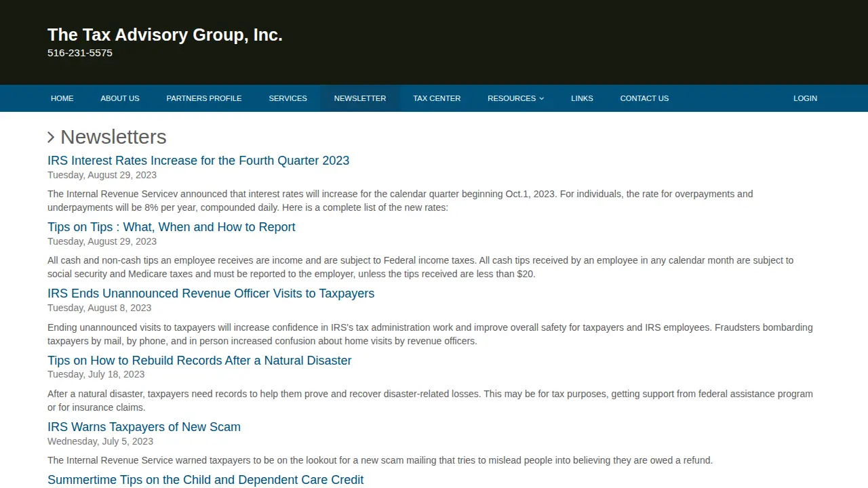Open Tax Center page
Screen dimensions: 868x488
[437, 98]
